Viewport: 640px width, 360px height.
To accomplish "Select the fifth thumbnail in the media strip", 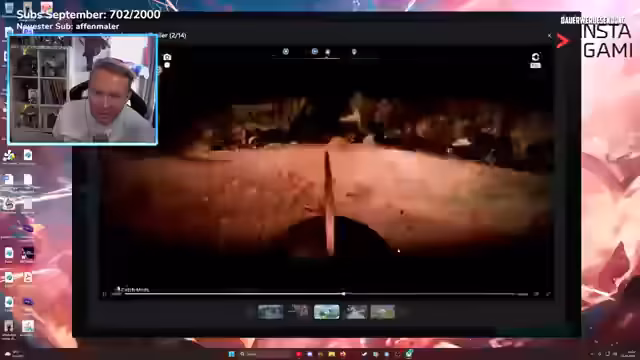I will point(382,312).
